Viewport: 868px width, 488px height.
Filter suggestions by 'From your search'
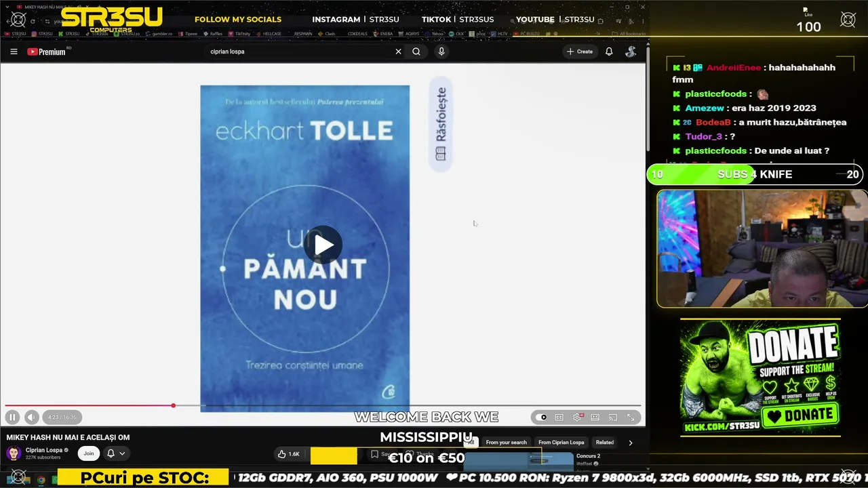pos(506,443)
